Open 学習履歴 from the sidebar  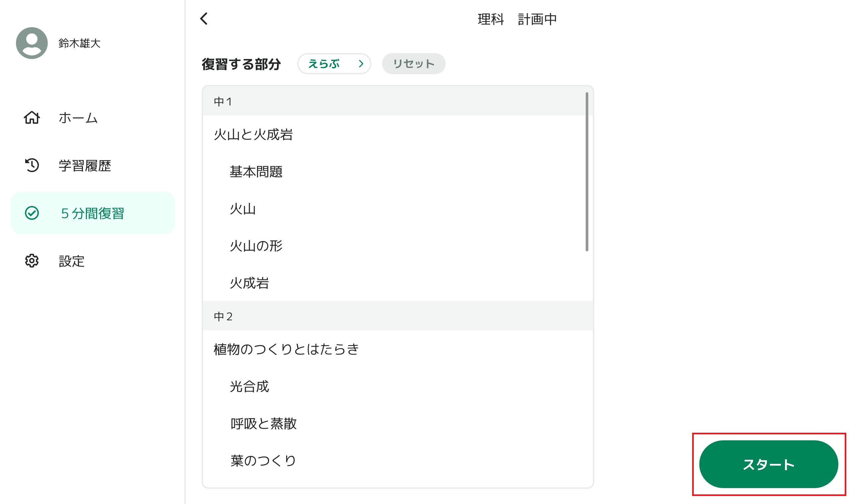[x=85, y=166]
